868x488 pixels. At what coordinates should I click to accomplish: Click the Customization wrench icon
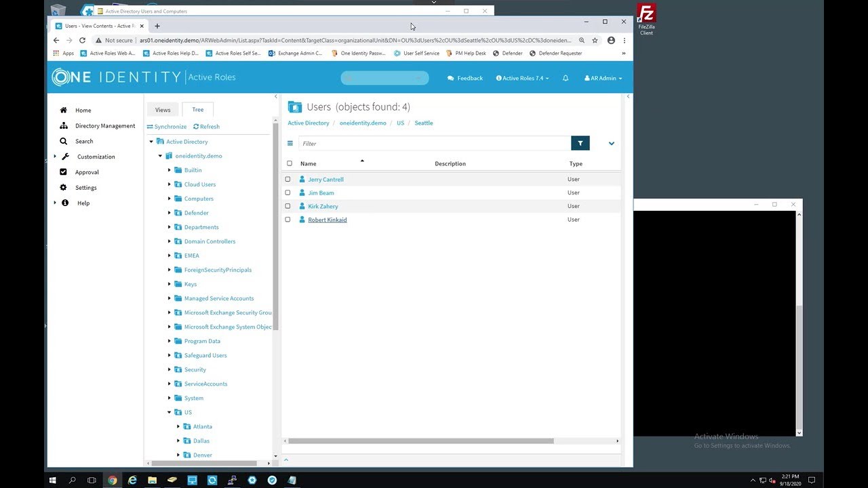pos(65,157)
